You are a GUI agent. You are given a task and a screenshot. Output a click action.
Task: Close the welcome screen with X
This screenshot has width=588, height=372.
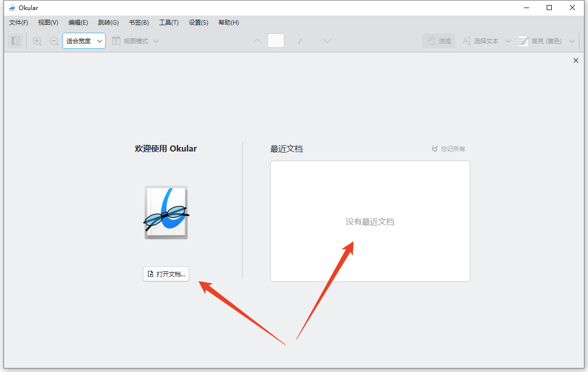tap(576, 60)
